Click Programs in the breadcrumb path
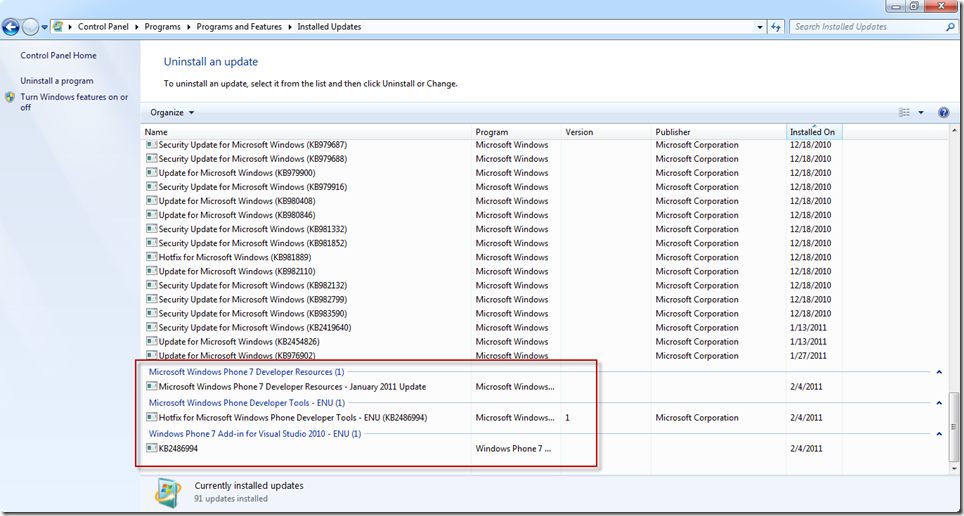This screenshot has height=516, width=964. click(x=162, y=26)
